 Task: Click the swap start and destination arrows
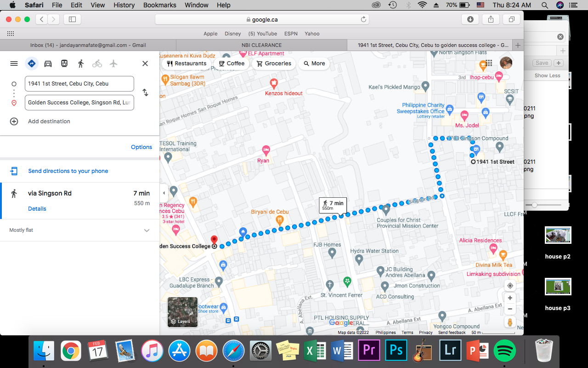(x=145, y=92)
